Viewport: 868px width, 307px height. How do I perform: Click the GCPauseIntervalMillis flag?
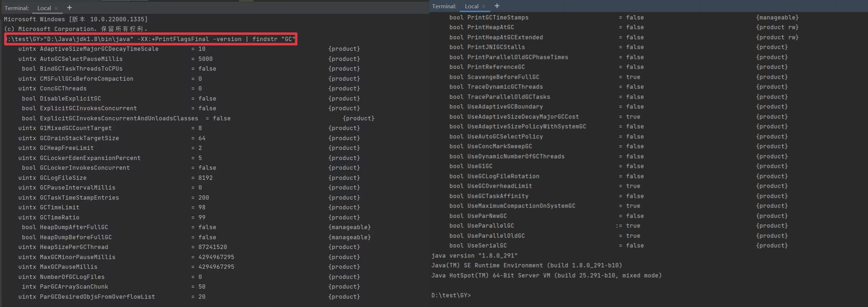77,187
